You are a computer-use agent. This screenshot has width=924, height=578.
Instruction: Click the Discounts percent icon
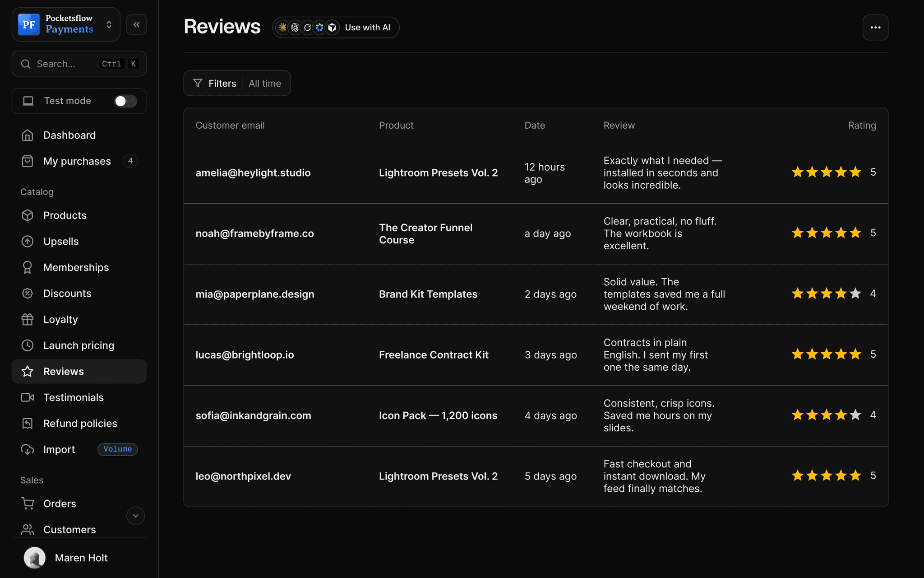(x=28, y=294)
